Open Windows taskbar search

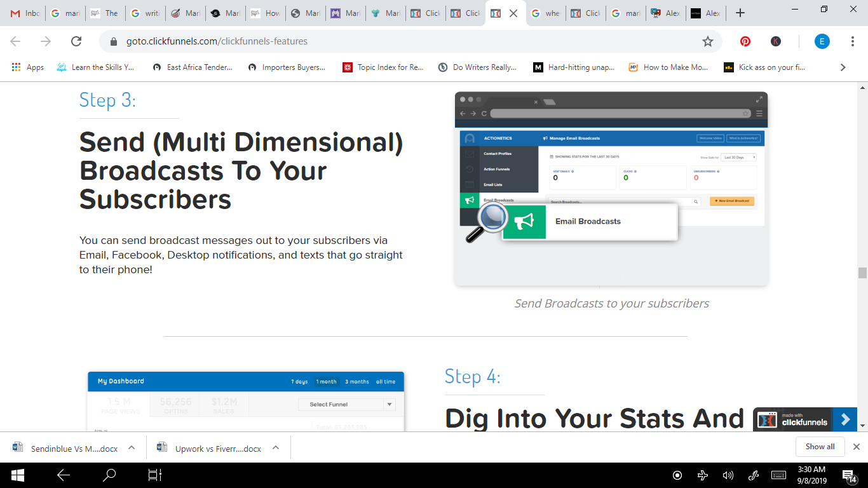coord(109,475)
